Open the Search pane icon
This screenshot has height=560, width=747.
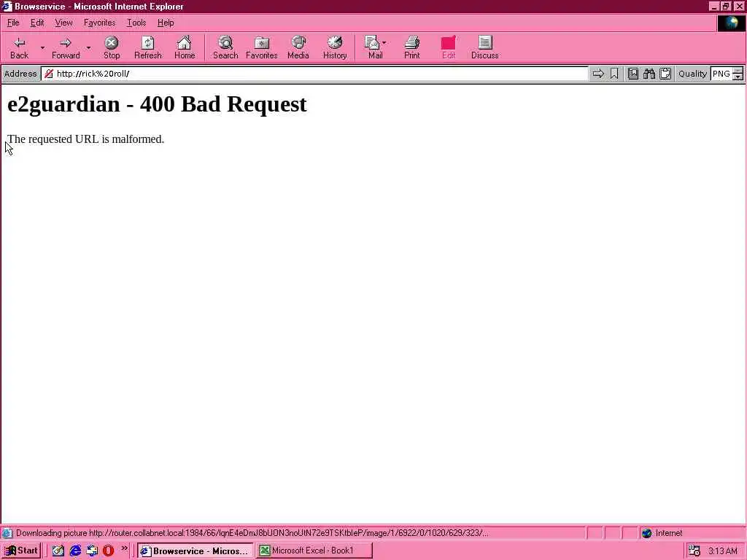tap(225, 48)
